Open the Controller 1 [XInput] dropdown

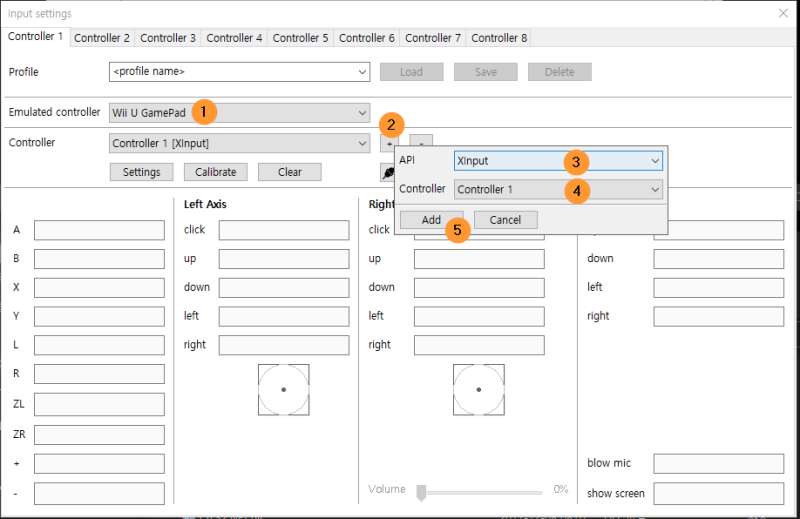239,143
